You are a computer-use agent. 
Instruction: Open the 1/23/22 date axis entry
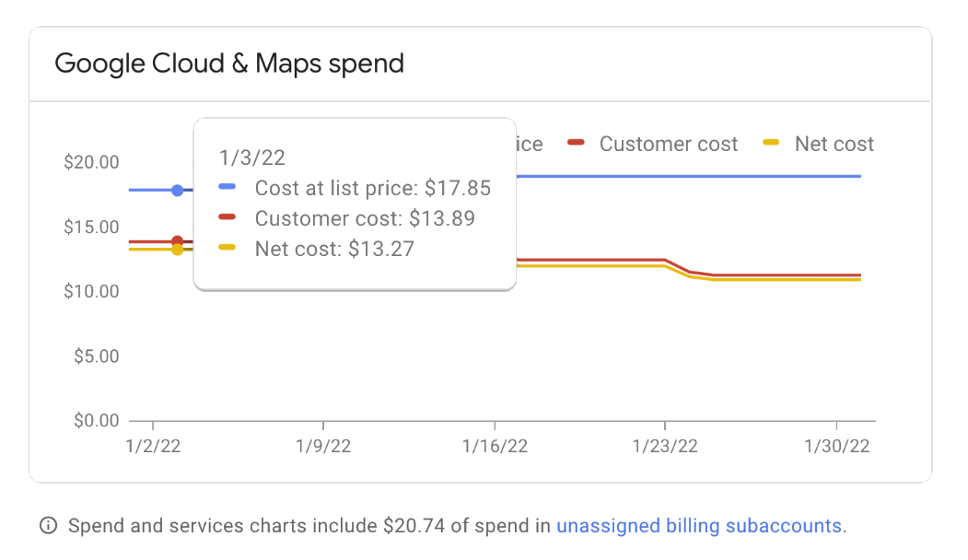666,446
